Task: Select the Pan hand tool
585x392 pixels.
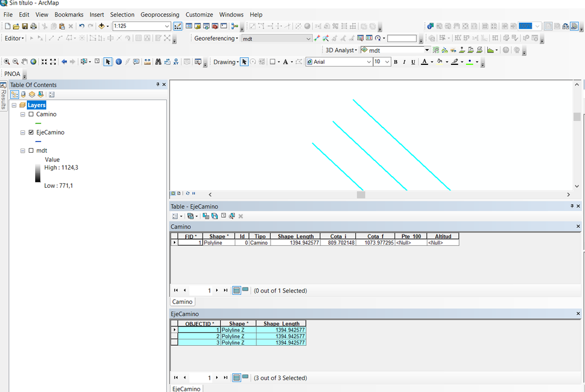Action: click(25, 62)
